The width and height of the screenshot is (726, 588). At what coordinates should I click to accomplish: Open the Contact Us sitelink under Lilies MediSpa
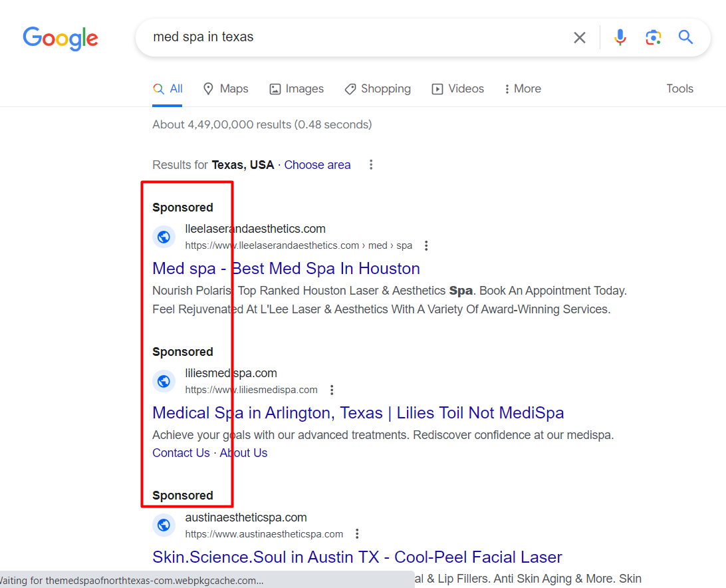pyautogui.click(x=181, y=452)
